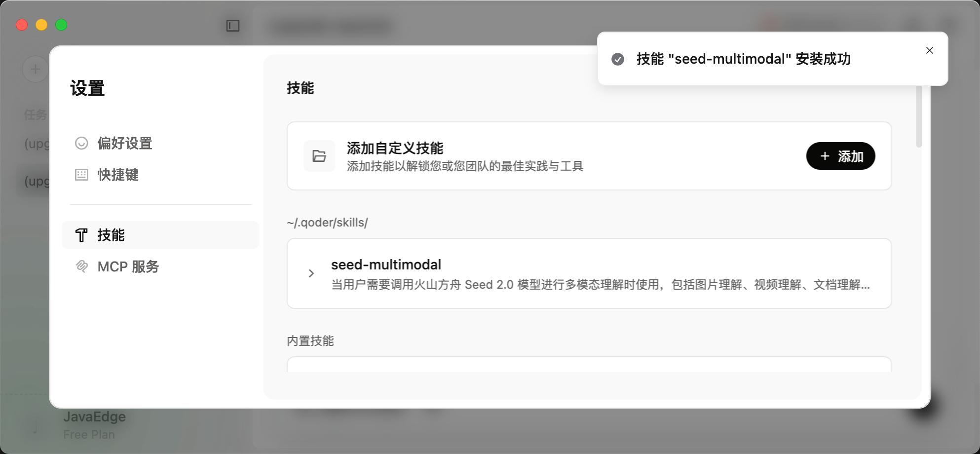Expand the seed-multimodal skill chevron
The image size is (980, 454).
pos(311,273)
